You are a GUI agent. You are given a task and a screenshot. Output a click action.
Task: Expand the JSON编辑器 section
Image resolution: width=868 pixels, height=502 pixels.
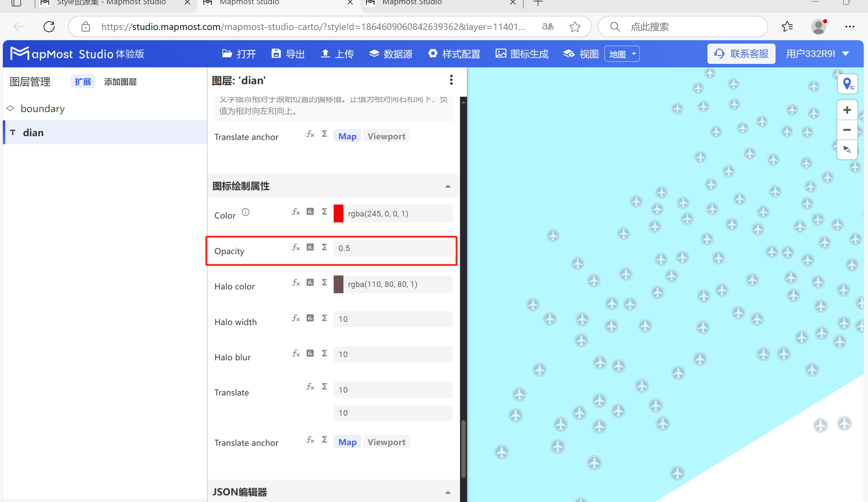pyautogui.click(x=448, y=492)
